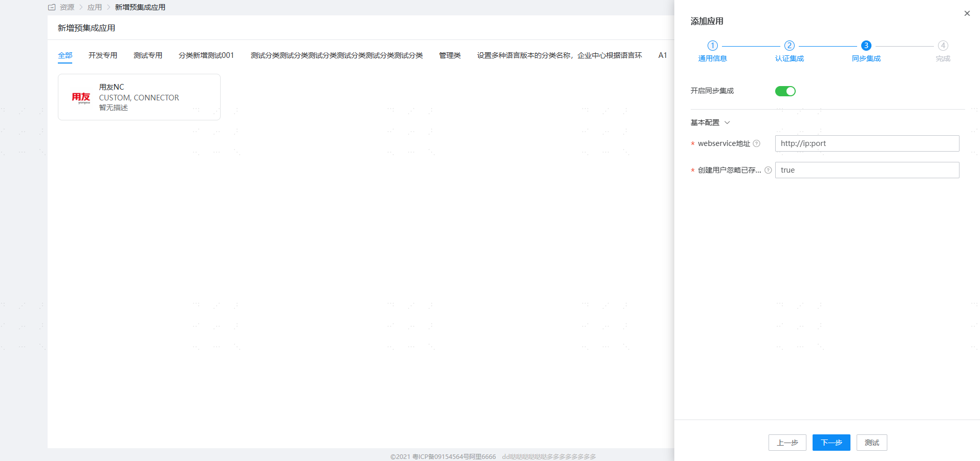Click help icon beside 创建用户忽略已存 field
The image size is (980, 461).
pos(768,170)
